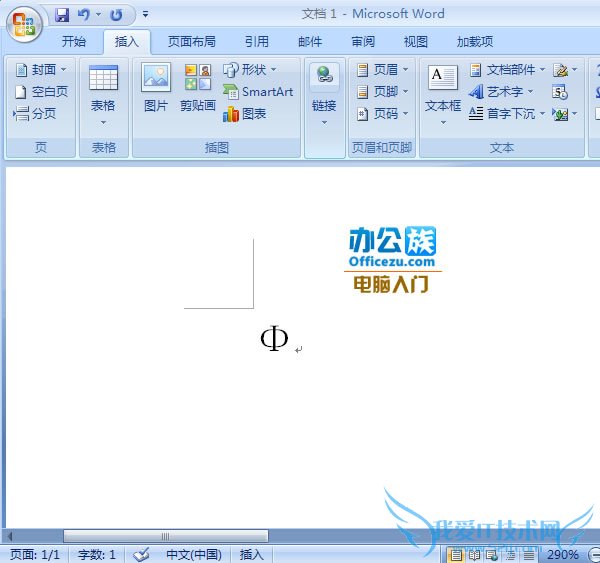Open the 艺术字 WordArt gallery

tap(501, 92)
